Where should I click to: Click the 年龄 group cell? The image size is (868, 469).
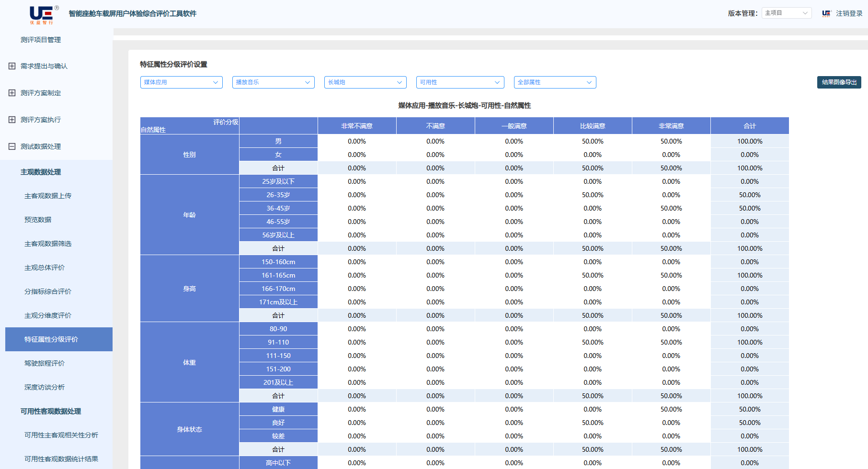190,215
